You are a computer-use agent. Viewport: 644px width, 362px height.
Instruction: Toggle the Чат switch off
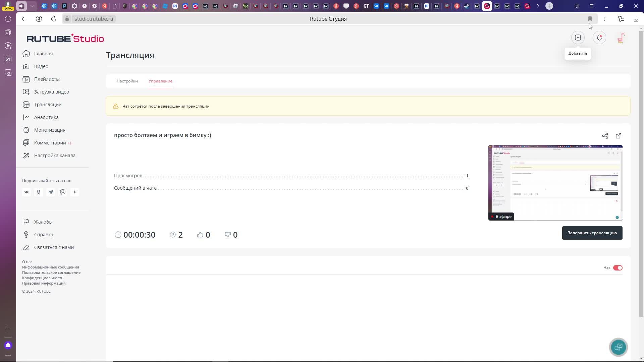tap(618, 268)
